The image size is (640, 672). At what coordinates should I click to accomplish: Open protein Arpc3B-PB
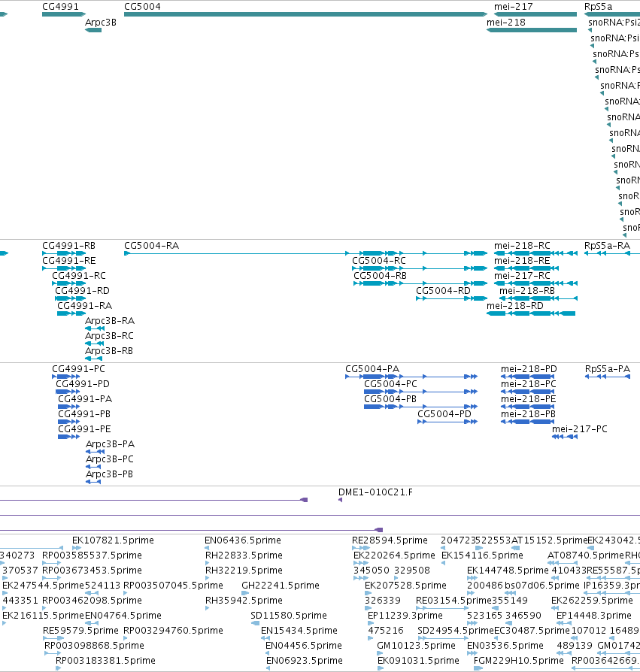tap(109, 474)
